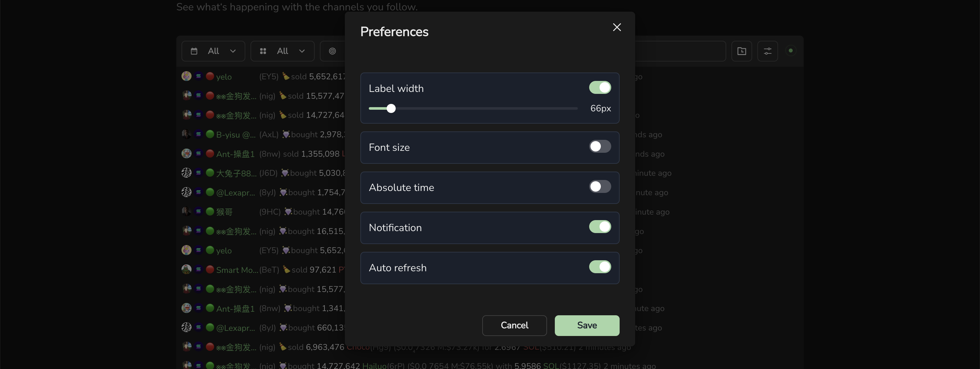Expand the grid All category dropdown
The width and height of the screenshot is (980, 369).
point(282,51)
